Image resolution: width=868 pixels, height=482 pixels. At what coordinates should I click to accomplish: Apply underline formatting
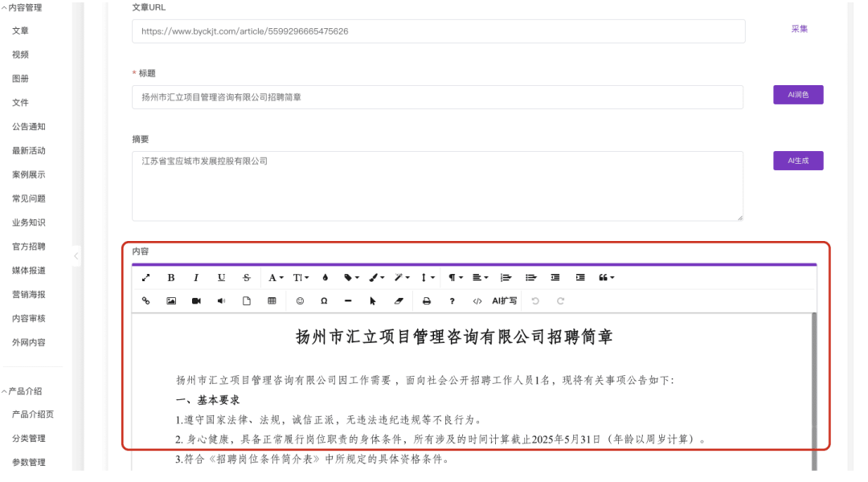pos(222,278)
